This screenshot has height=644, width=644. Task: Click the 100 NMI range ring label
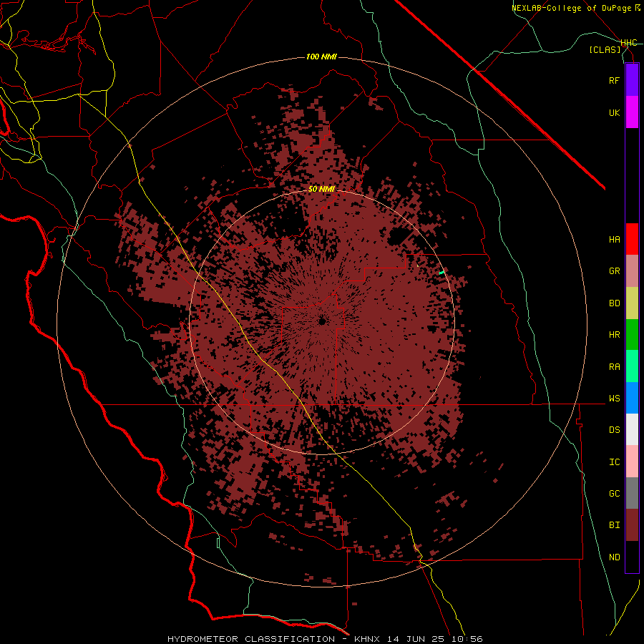(321, 57)
